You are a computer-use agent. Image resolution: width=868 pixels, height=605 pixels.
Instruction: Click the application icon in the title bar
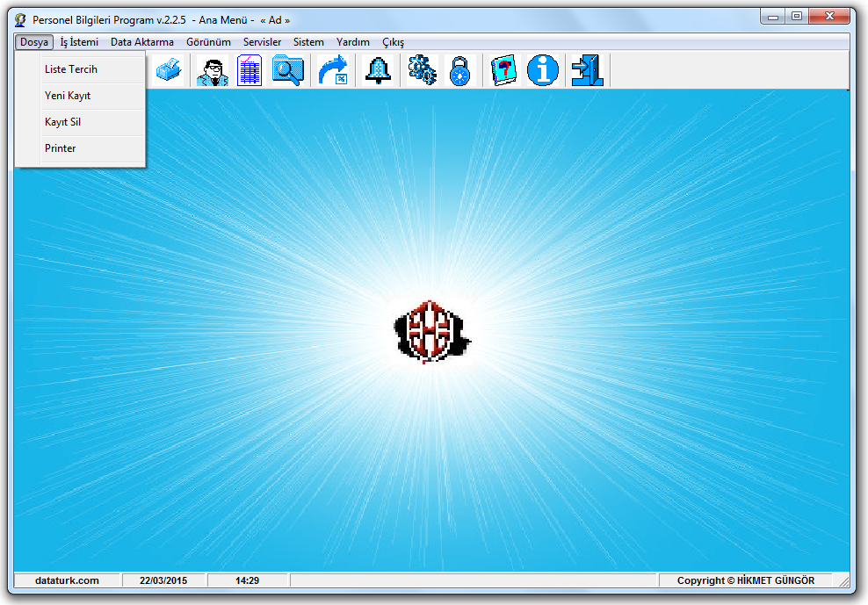point(21,20)
